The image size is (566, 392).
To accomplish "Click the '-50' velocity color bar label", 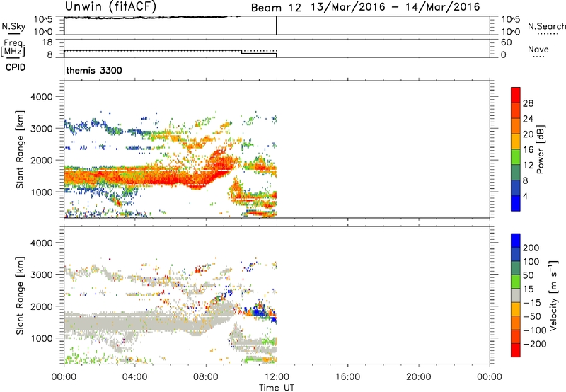I will [x=532, y=316].
